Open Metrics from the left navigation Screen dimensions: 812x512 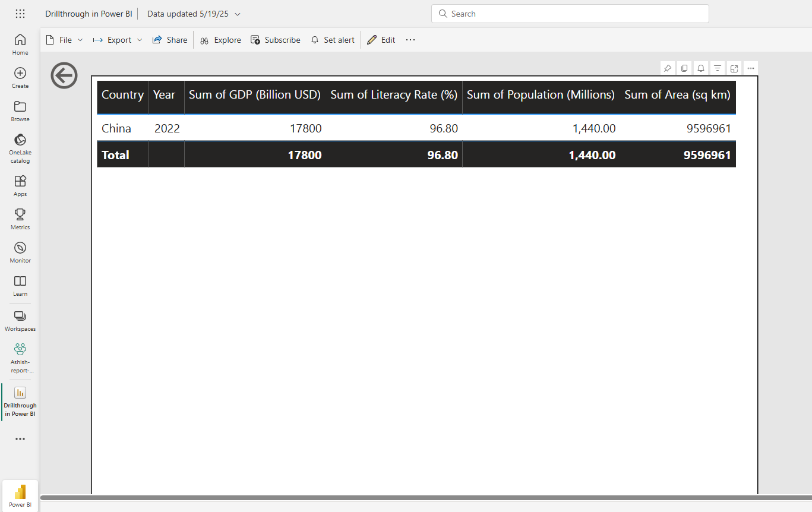pyautogui.click(x=20, y=219)
